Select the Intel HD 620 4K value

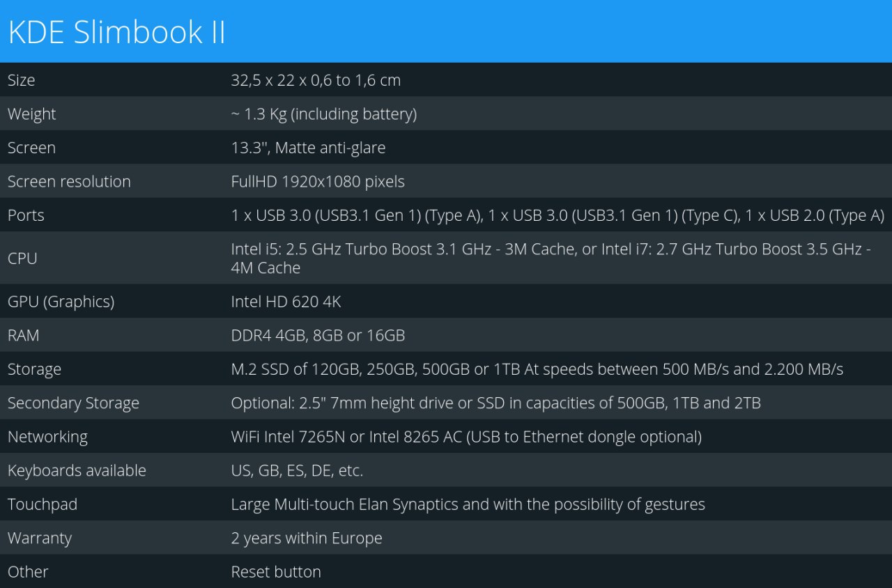[x=286, y=302]
